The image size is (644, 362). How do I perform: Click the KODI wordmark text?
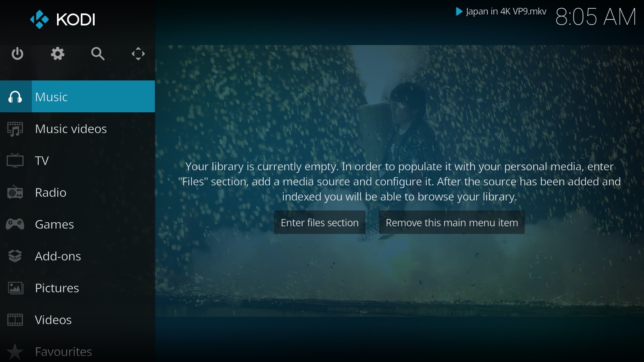(x=76, y=20)
